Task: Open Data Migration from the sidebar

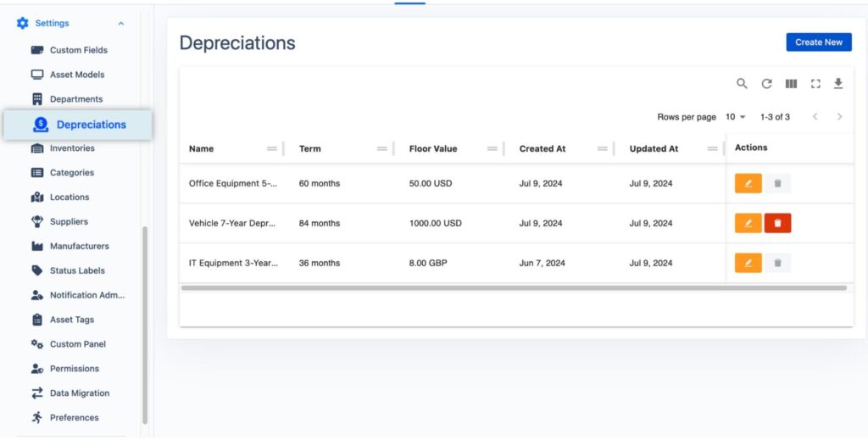Action: point(79,393)
